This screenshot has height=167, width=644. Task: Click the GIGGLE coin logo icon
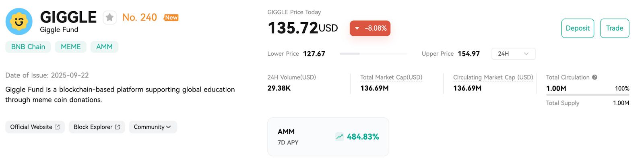[19, 21]
